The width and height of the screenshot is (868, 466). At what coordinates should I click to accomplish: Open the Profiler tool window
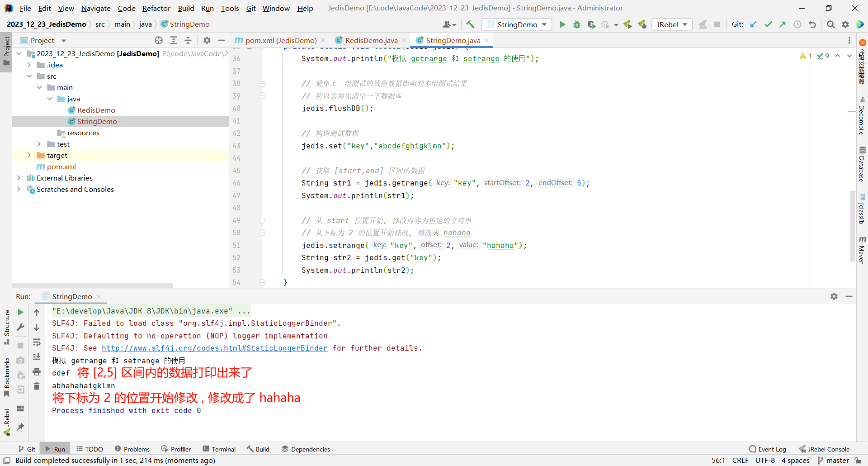click(176, 449)
